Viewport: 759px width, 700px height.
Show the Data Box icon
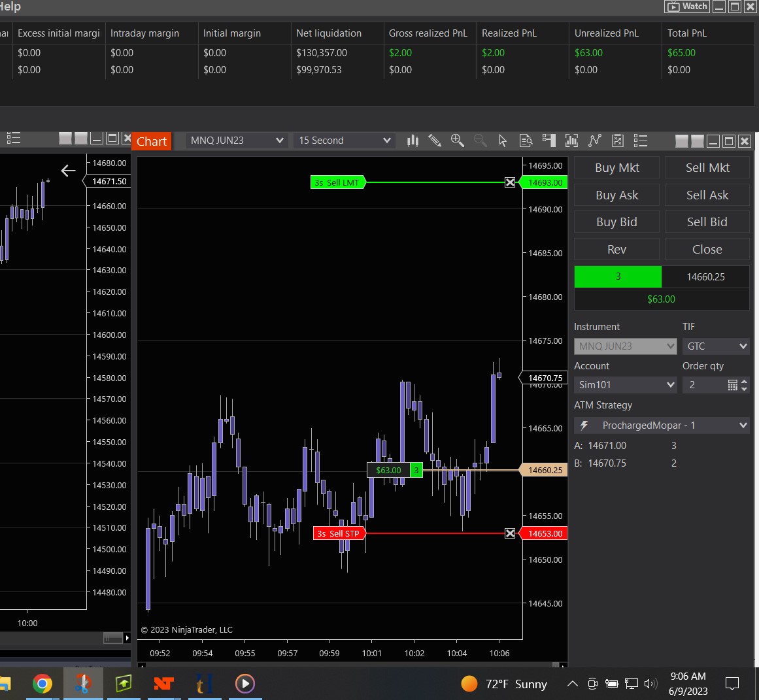point(526,141)
